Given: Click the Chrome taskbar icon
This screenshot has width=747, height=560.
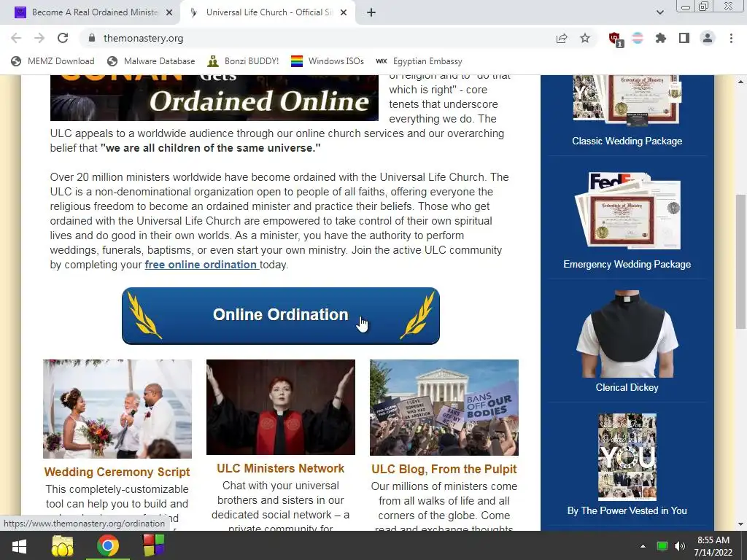Looking at the screenshot, I should (x=108, y=545).
